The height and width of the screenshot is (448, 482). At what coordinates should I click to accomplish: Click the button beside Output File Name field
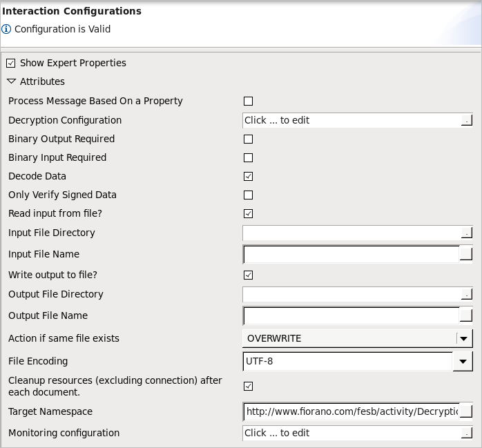[x=466, y=315]
